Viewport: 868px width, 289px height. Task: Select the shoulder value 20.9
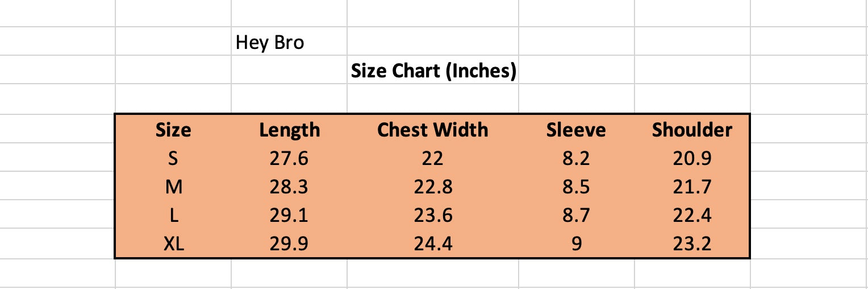[x=692, y=158]
